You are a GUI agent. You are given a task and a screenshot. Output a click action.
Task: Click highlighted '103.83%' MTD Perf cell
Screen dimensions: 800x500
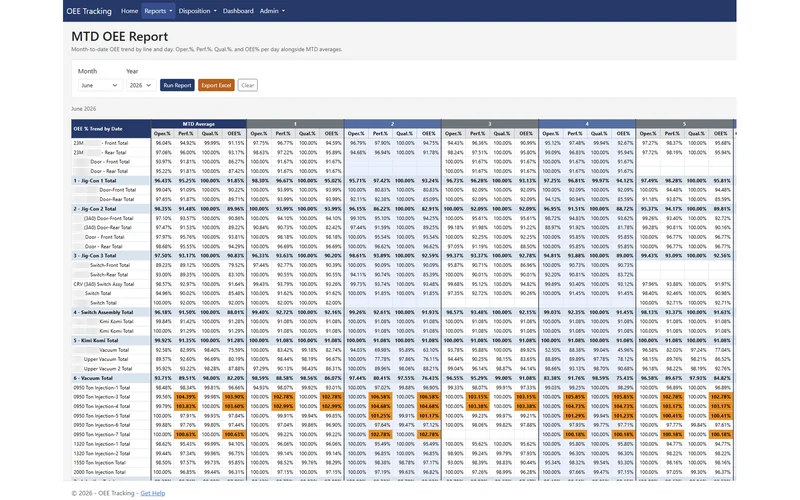point(186,406)
